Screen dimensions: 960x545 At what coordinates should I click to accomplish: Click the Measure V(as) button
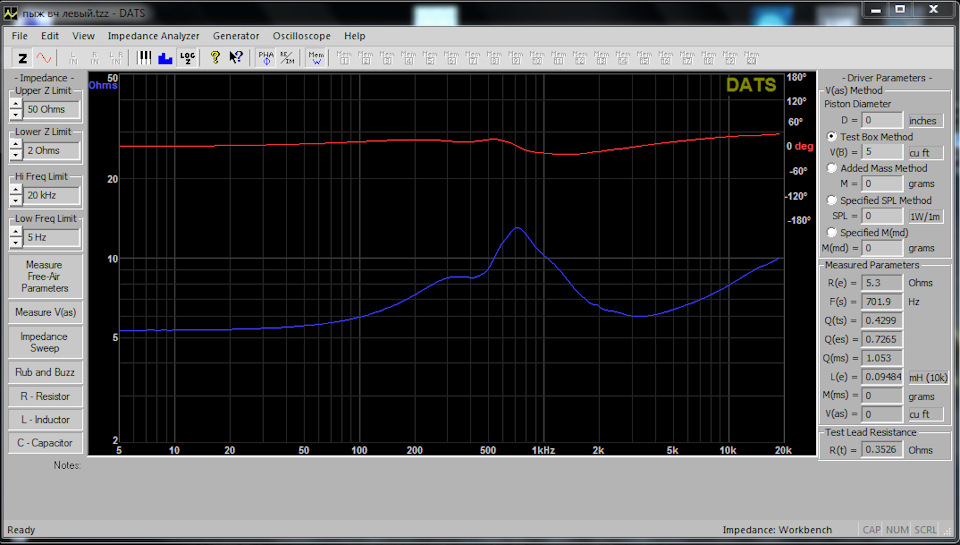[45, 312]
